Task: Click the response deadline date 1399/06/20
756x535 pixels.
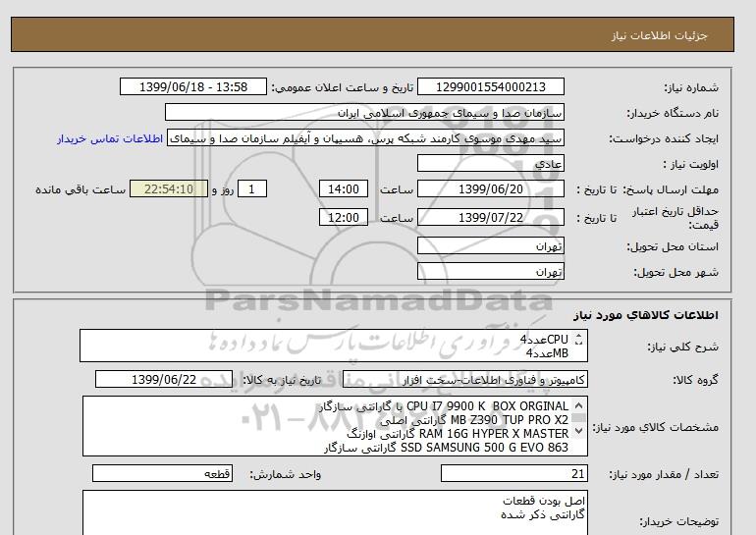Action: pos(491,189)
